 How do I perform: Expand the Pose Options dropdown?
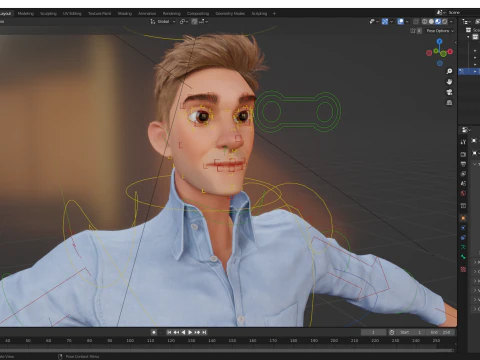[x=440, y=31]
